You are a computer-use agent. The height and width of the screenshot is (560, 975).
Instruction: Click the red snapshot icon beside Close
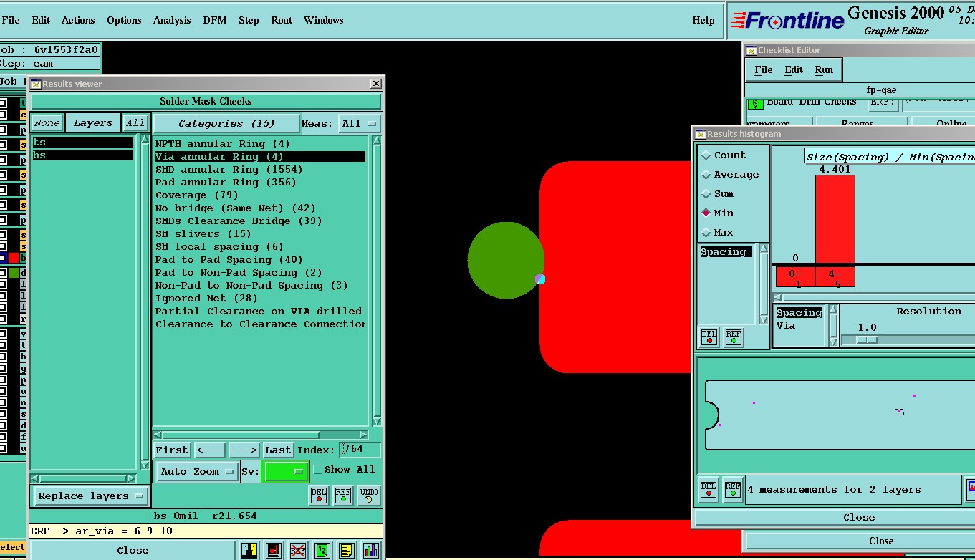pyautogui.click(x=274, y=550)
